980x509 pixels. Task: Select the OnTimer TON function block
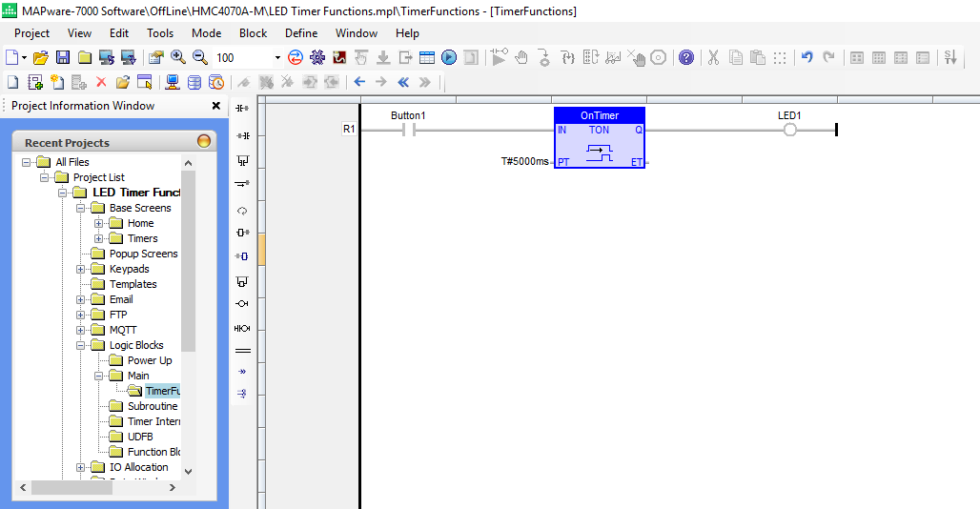(600, 137)
